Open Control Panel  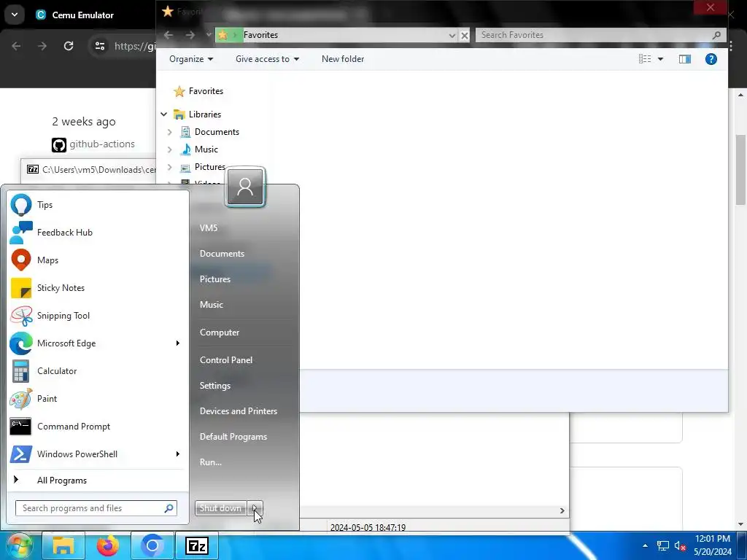tap(226, 360)
